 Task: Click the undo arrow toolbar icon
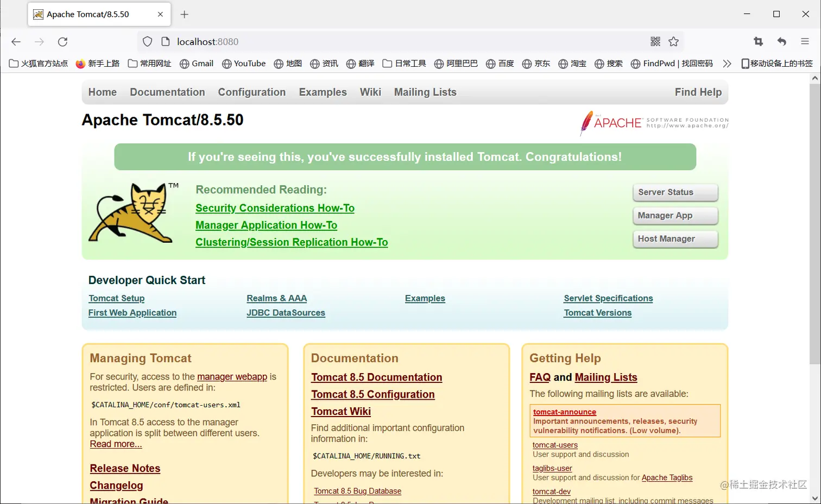[782, 42]
